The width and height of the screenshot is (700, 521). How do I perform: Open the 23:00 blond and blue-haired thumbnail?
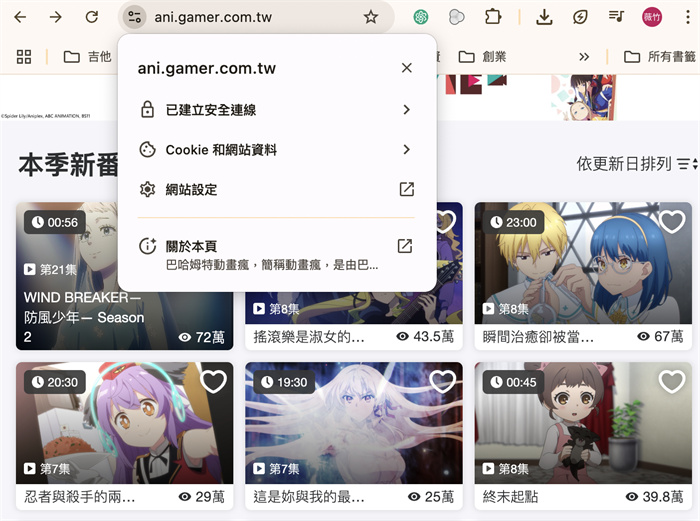click(583, 263)
